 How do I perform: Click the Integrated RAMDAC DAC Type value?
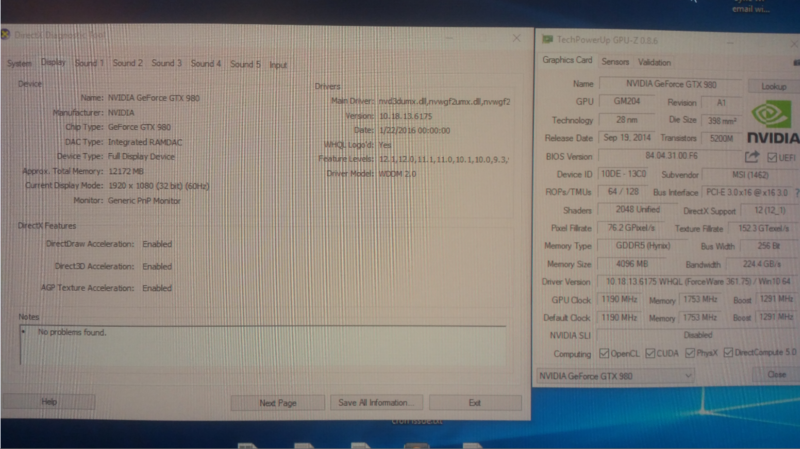coord(145,142)
